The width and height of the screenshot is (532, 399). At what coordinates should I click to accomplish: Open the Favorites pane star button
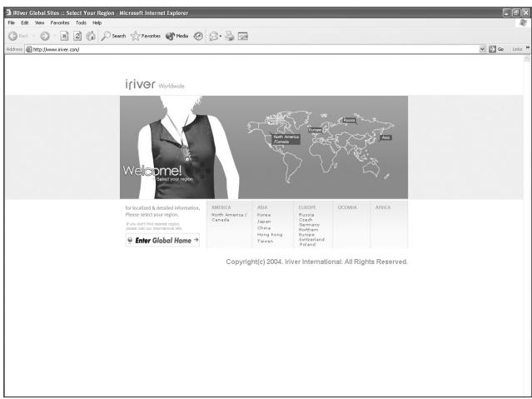click(x=146, y=36)
